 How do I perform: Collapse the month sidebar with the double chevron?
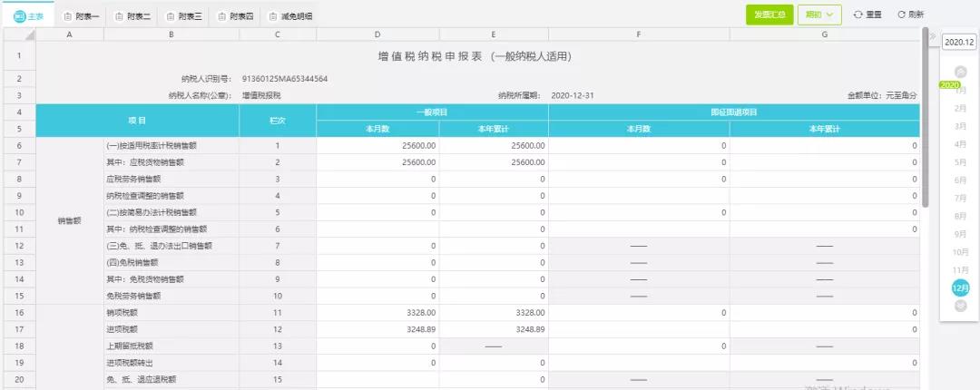(x=933, y=35)
